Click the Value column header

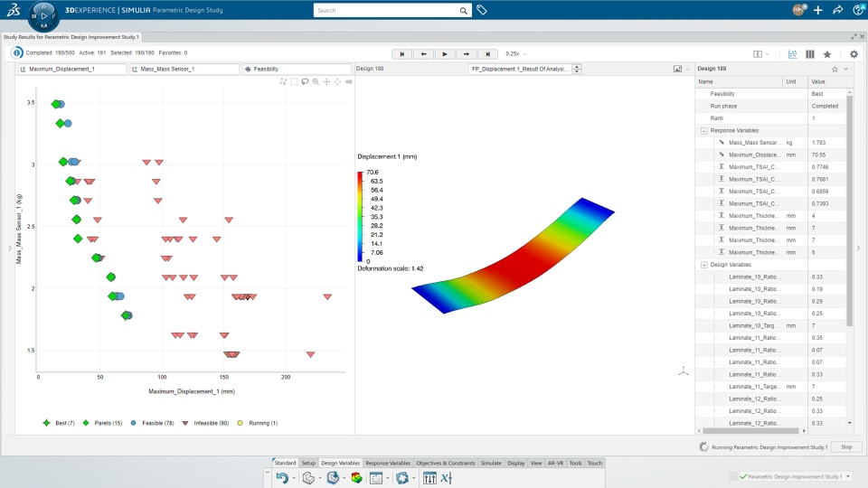coord(827,82)
